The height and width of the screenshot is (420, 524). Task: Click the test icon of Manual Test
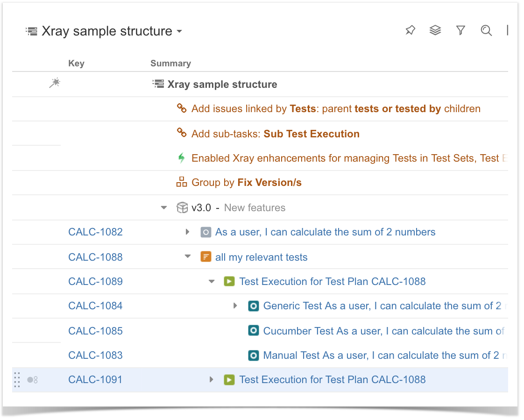click(254, 355)
